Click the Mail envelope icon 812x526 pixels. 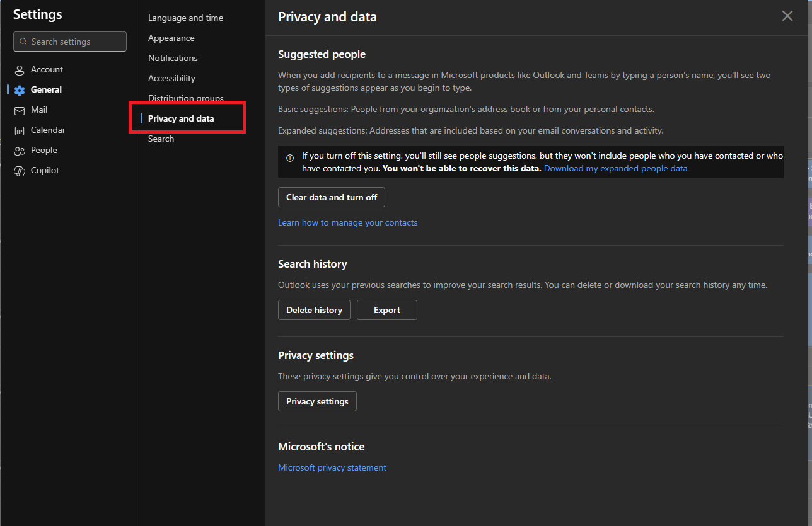[20, 110]
